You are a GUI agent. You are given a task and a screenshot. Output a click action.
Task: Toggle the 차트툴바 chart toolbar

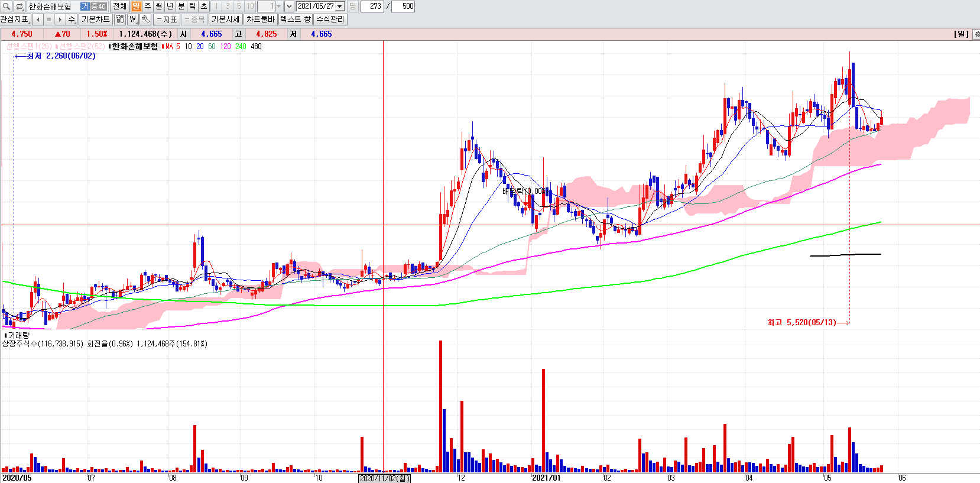point(261,20)
